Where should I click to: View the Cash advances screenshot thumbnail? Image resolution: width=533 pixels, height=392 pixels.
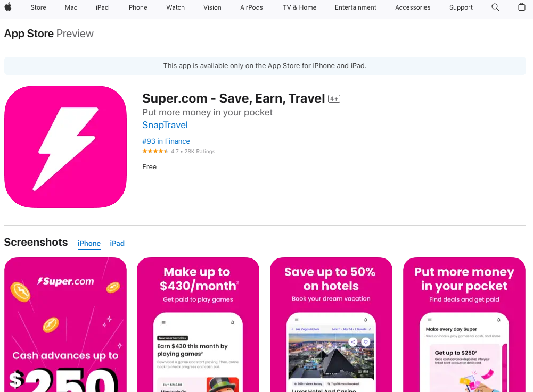[x=65, y=325]
